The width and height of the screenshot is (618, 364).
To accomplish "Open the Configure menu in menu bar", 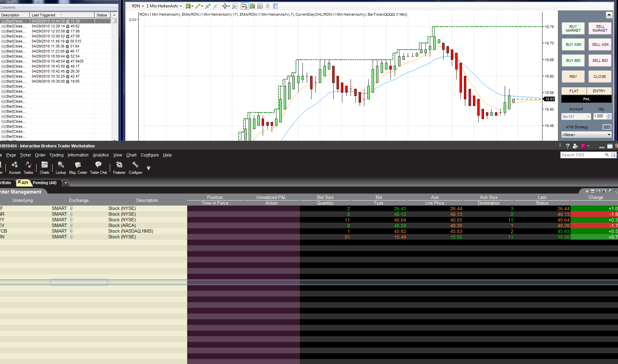I will click(150, 155).
